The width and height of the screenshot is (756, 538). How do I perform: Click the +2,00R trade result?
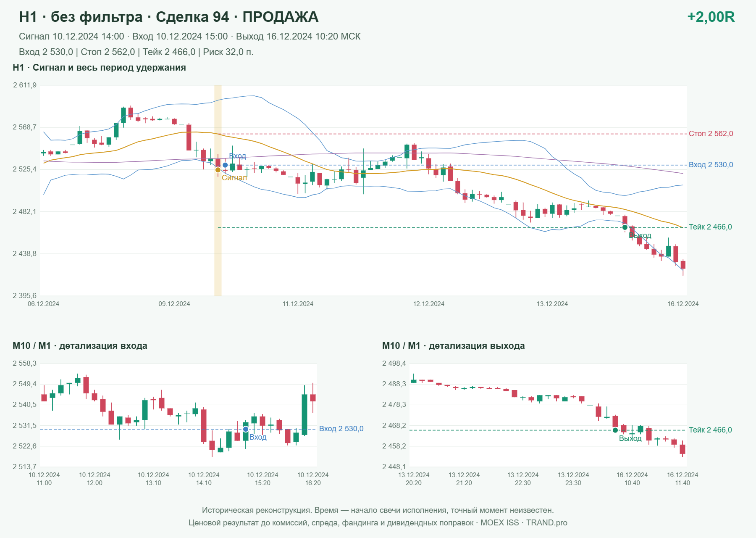[x=711, y=17]
